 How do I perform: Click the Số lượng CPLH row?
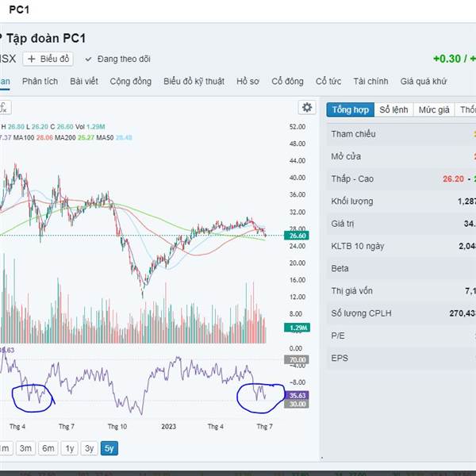(401, 313)
